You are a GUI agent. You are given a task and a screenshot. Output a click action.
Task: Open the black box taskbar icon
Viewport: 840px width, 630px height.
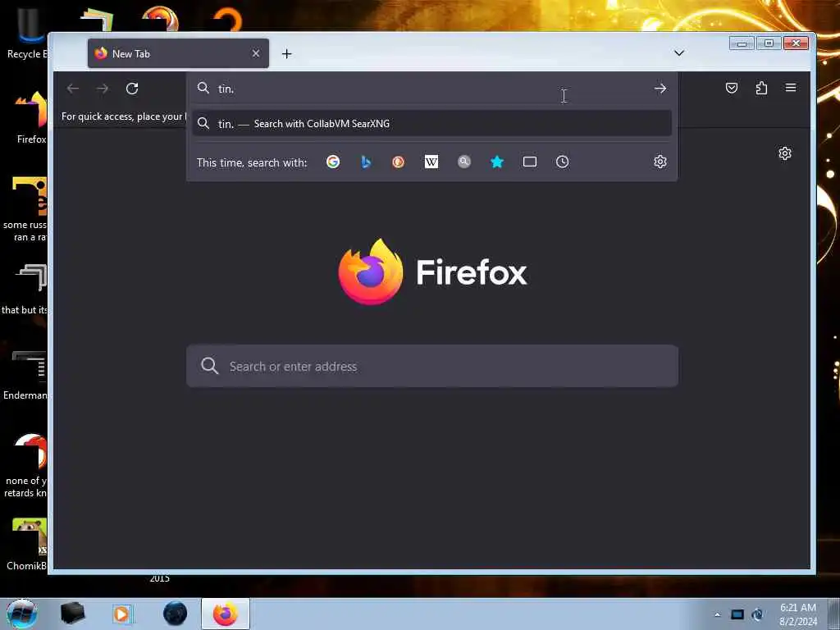72,614
